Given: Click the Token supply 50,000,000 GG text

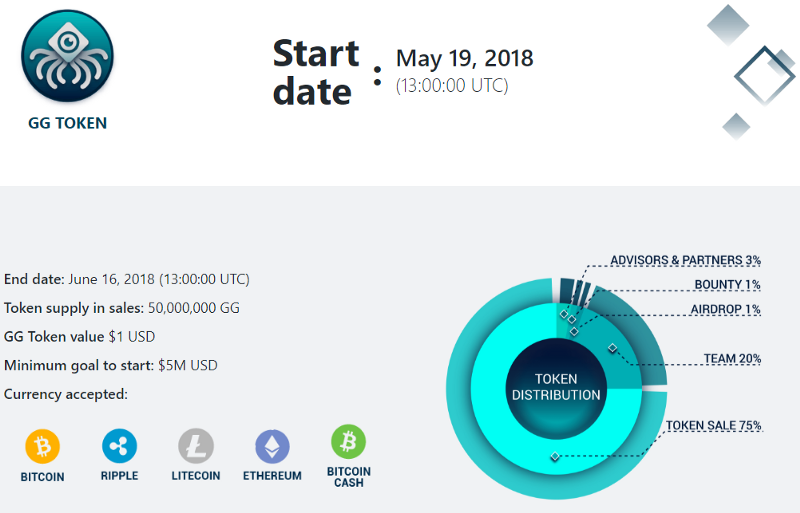Looking at the screenshot, I should click(122, 308).
